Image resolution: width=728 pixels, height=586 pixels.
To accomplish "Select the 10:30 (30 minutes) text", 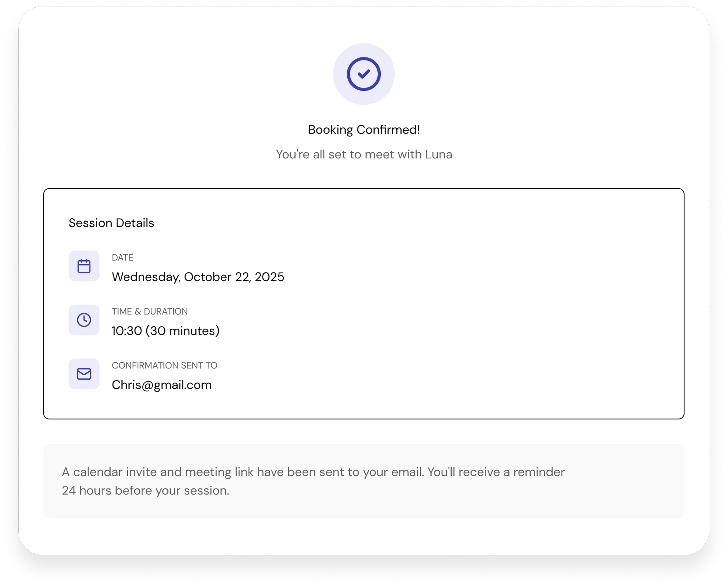I will (166, 330).
